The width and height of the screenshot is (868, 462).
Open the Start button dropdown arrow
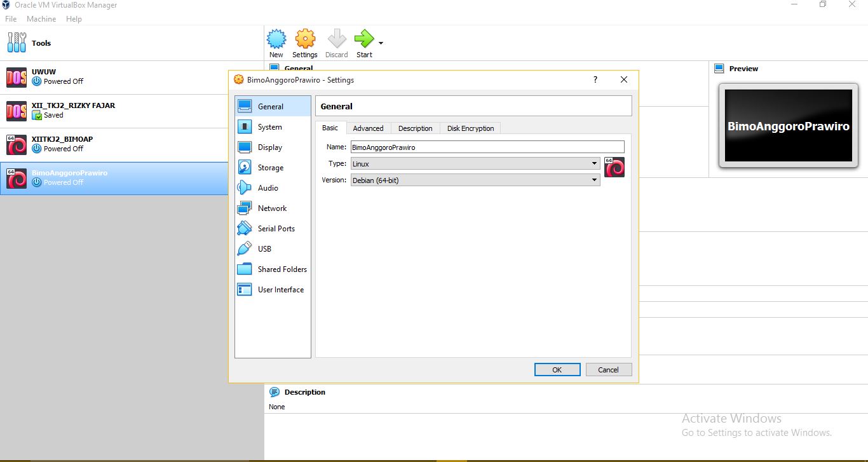[381, 43]
